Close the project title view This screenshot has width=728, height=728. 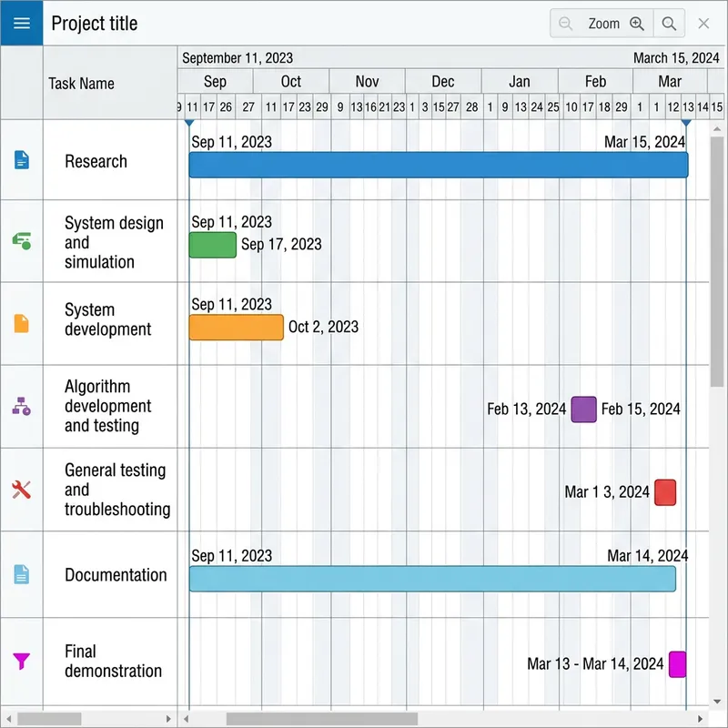pos(705,23)
